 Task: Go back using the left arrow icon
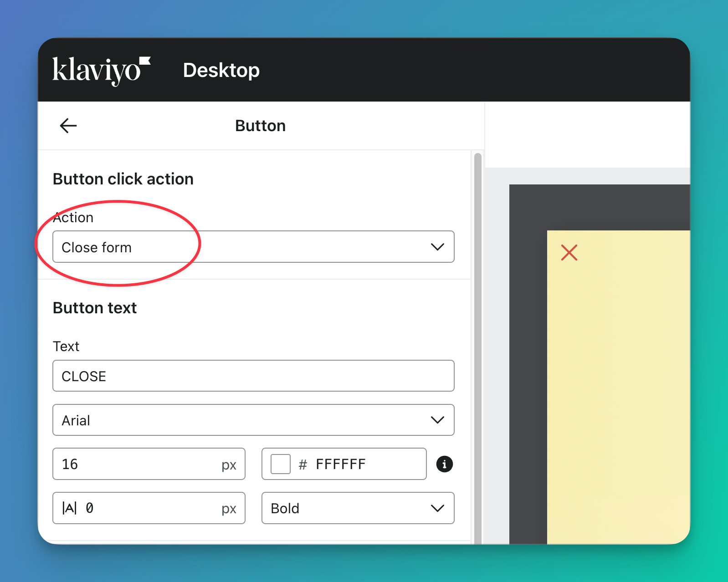coord(68,126)
